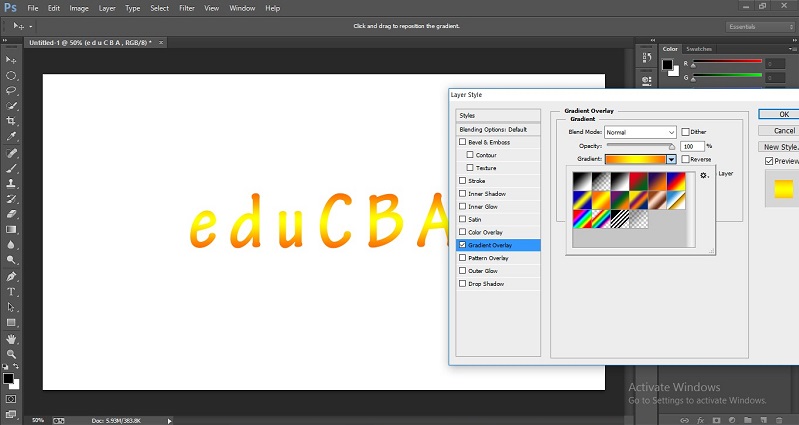Viewport: 799px width, 425px height.
Task: Enable the Inner Glow checkbox
Action: point(463,206)
